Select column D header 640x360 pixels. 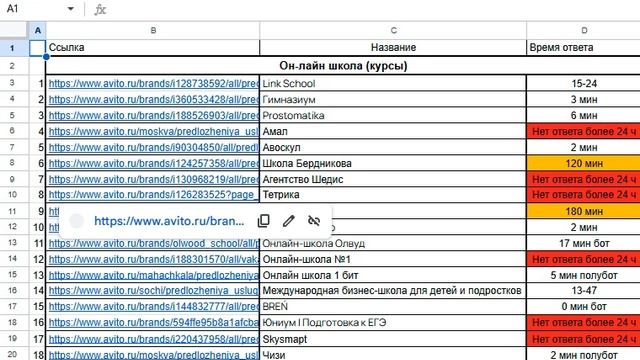584,31
